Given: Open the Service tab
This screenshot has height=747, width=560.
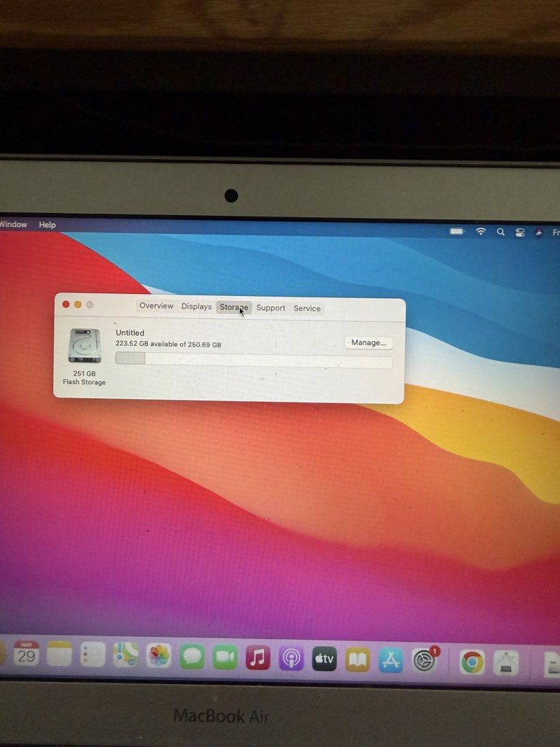Looking at the screenshot, I should pyautogui.click(x=307, y=308).
